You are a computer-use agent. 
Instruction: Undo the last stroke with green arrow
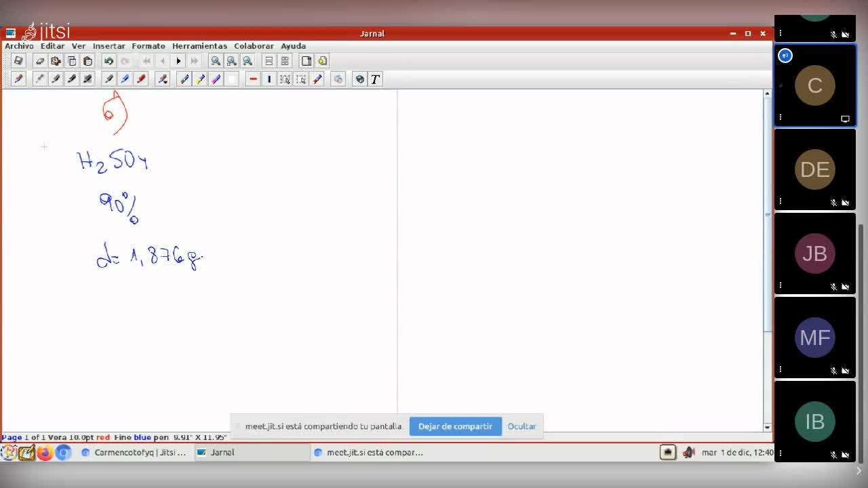tap(108, 61)
